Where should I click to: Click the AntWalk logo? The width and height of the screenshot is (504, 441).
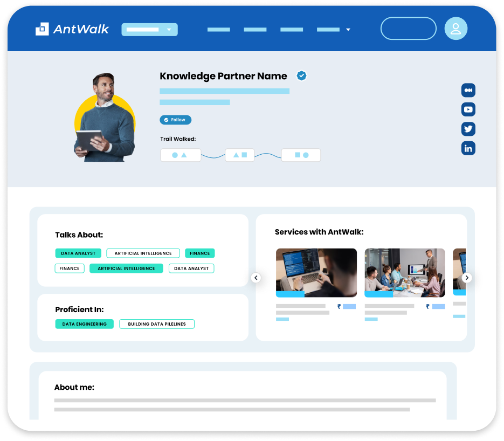tap(72, 29)
